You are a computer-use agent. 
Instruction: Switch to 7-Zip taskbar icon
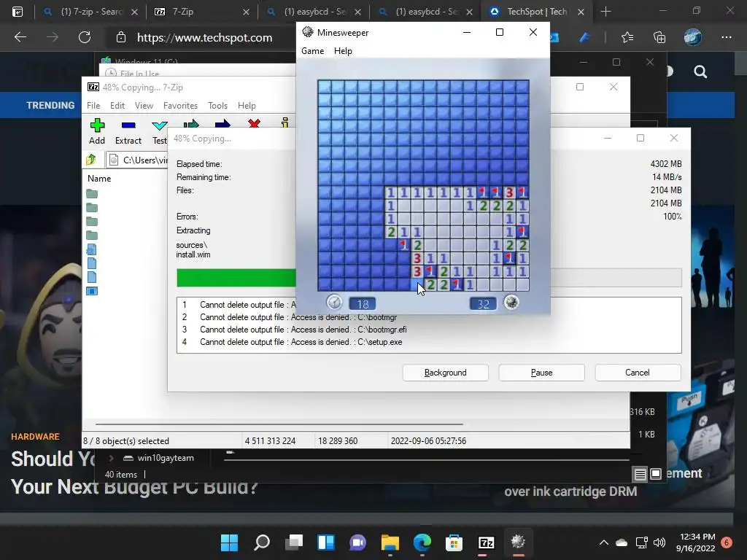click(x=486, y=542)
